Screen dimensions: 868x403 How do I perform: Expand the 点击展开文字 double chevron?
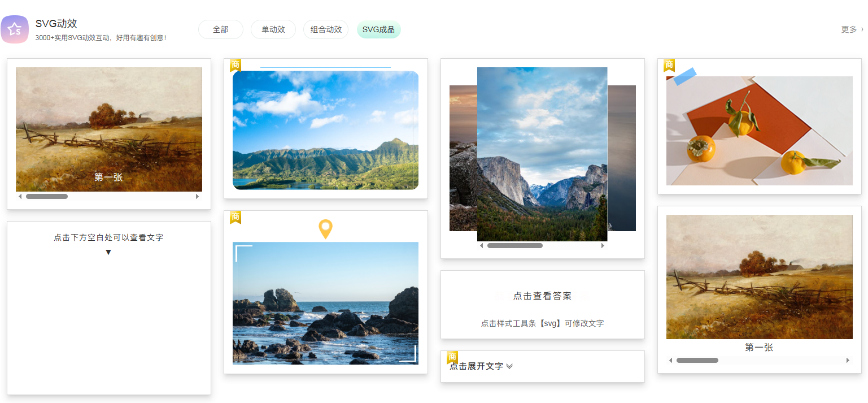(509, 366)
